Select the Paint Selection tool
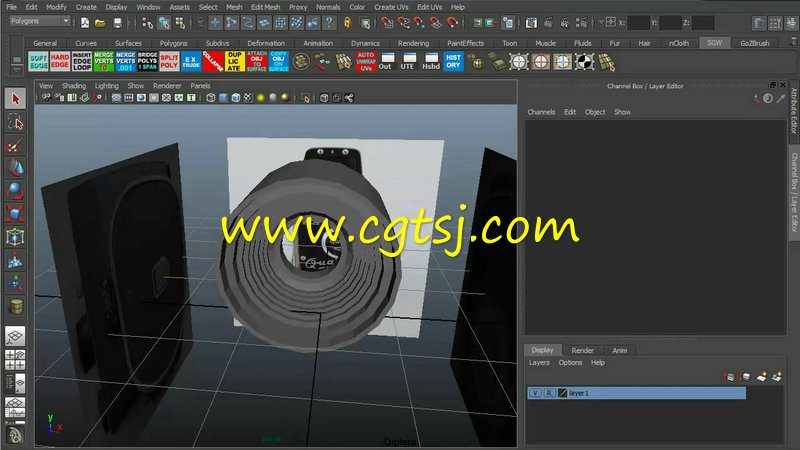This screenshot has height=450, width=800. click(x=15, y=146)
